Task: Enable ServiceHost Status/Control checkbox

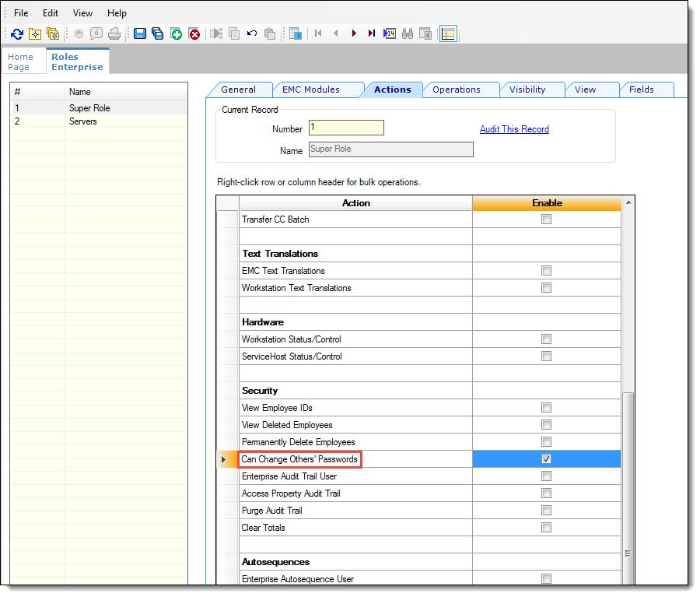Action: [546, 356]
